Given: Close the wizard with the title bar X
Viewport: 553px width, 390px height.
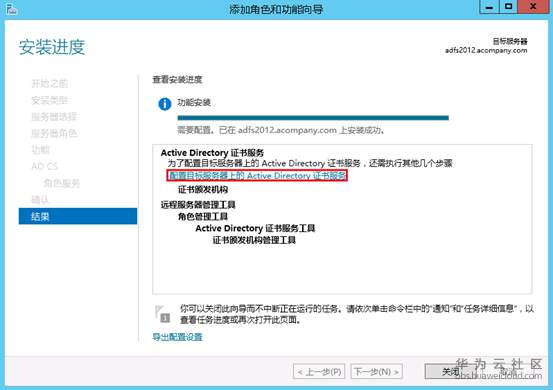Looking at the screenshot, I should click(533, 7).
